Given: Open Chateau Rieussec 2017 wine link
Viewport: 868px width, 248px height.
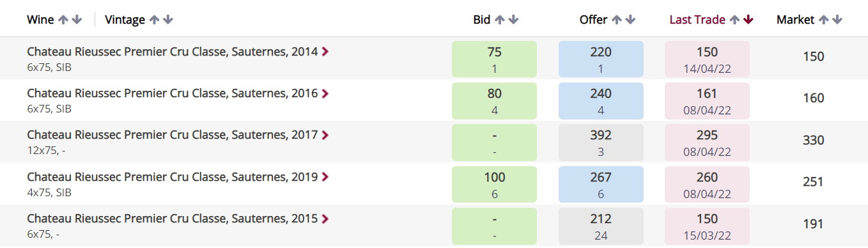Looking at the screenshot, I should coord(172,136).
